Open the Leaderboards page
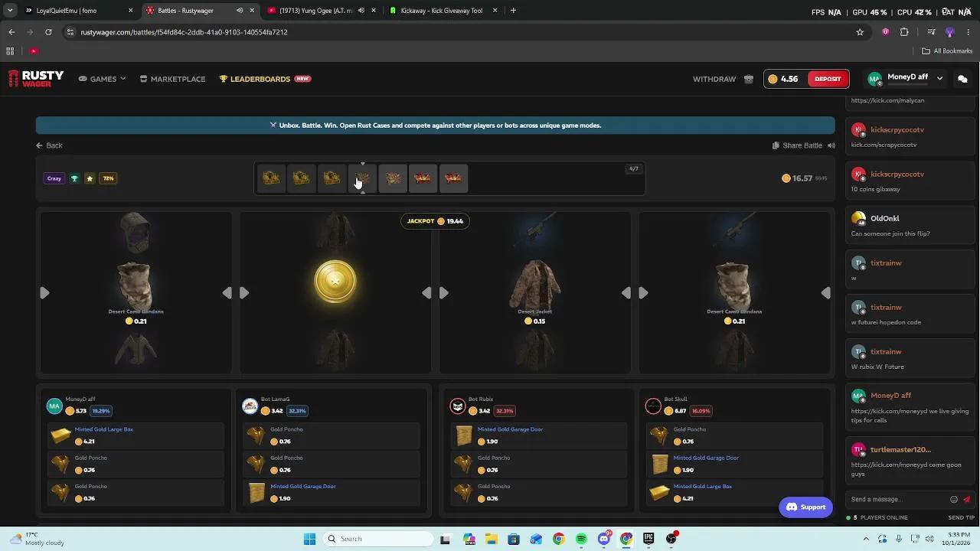The width and height of the screenshot is (980, 551). point(265,79)
